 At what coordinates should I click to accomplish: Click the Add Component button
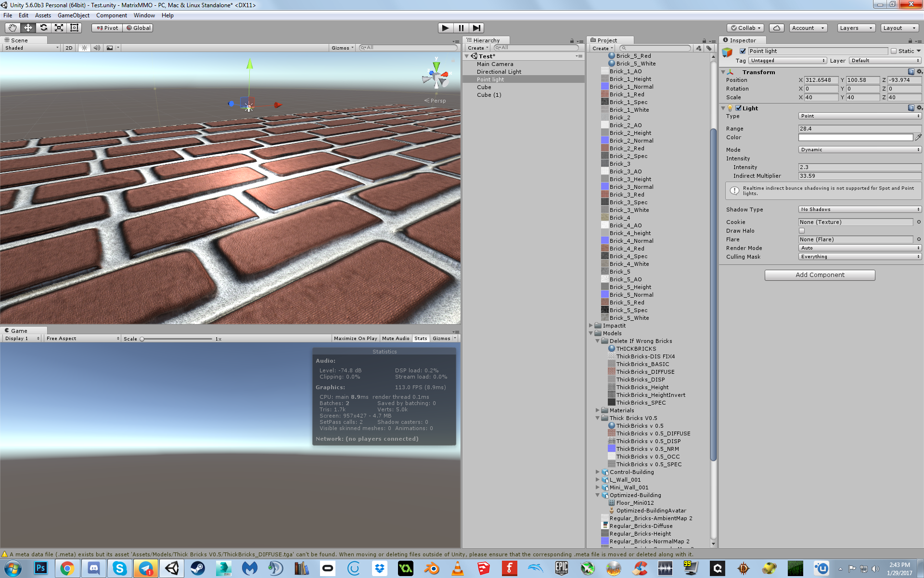point(820,275)
